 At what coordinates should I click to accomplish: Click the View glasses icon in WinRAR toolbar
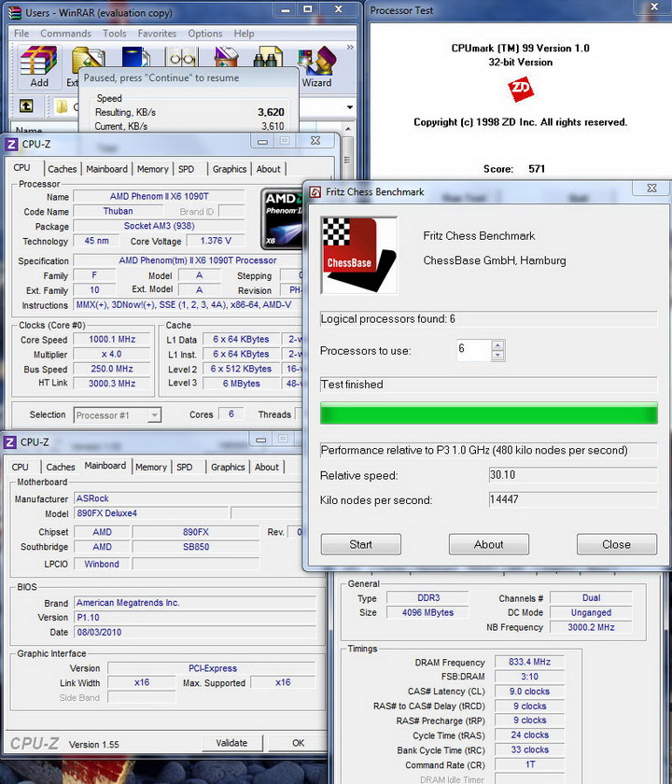[182, 57]
